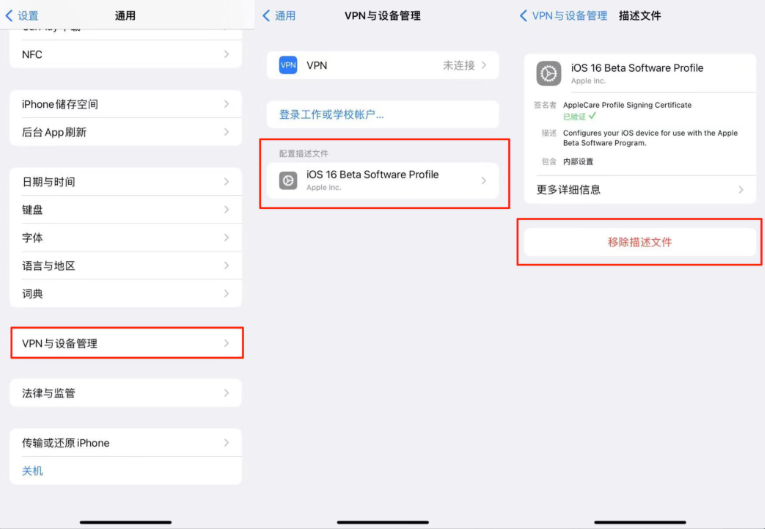Click 未连接 status text

pos(459,65)
